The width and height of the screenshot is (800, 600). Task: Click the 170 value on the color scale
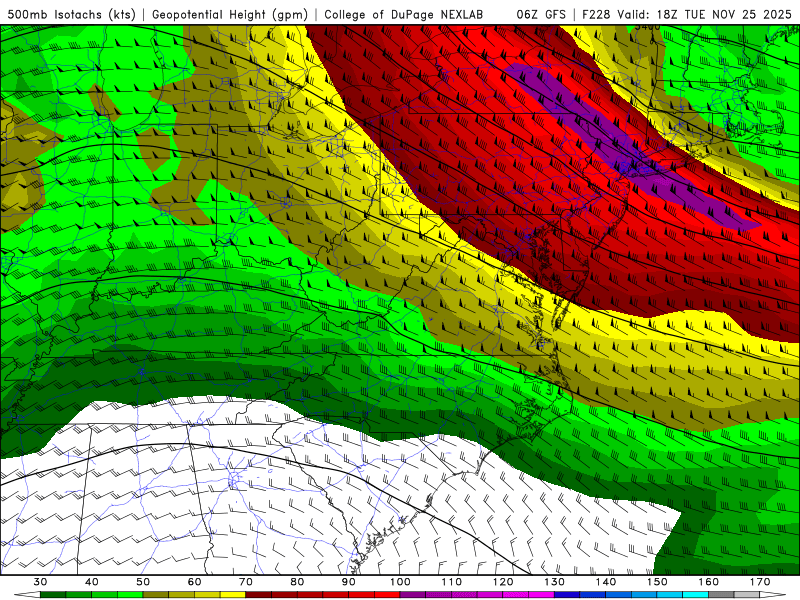[x=760, y=582]
